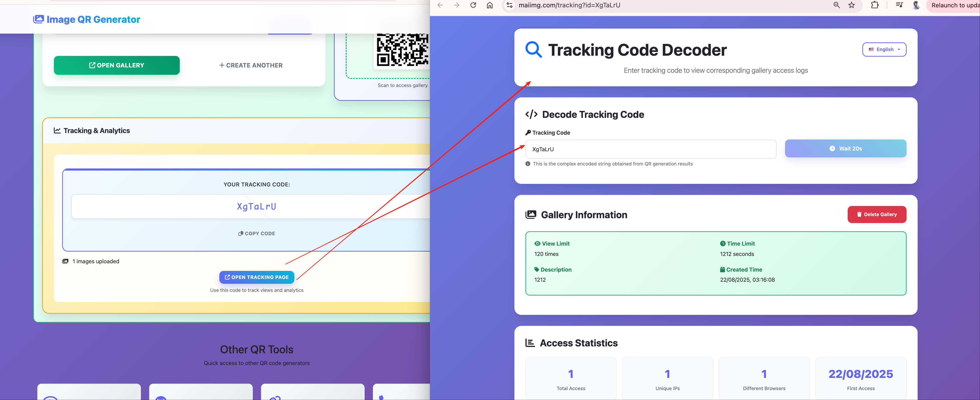Click the chart icon beside Tracking & Analytics
The image size is (980, 400).
point(57,130)
